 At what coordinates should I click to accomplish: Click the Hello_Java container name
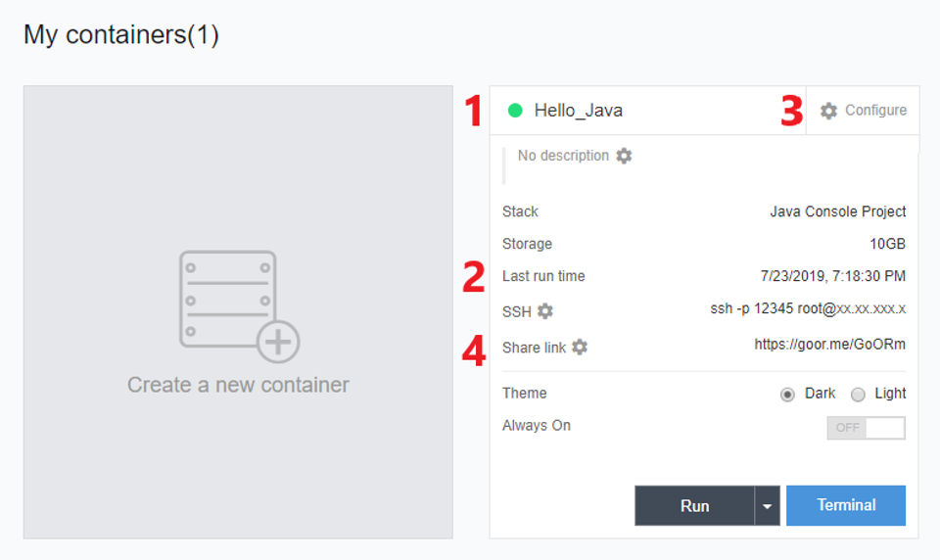click(x=578, y=111)
